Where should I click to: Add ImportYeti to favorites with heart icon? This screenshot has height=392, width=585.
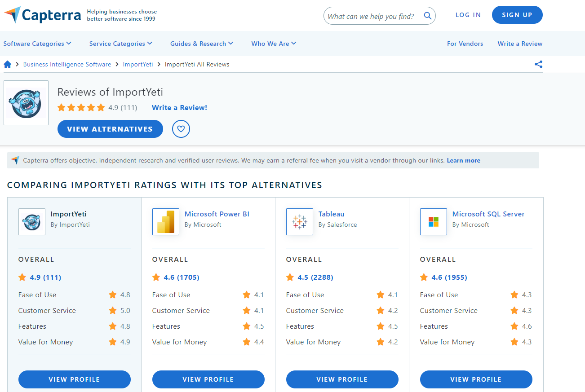(x=181, y=129)
